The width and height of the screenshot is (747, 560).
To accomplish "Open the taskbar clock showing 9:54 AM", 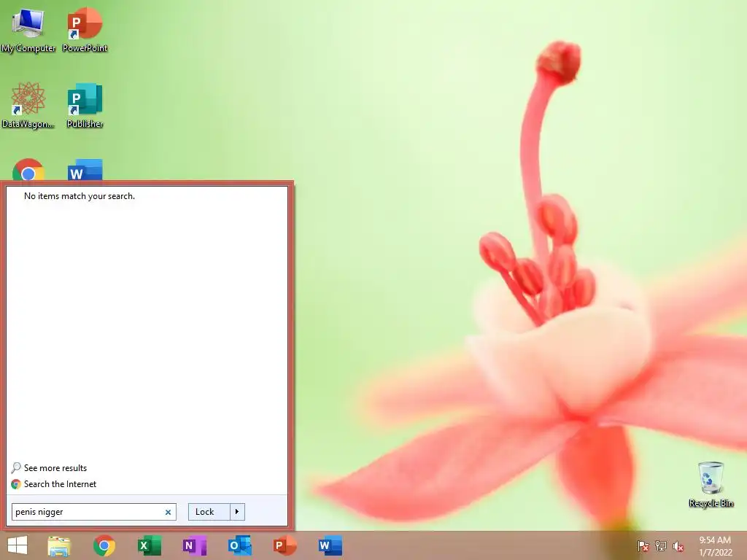I will click(715, 546).
